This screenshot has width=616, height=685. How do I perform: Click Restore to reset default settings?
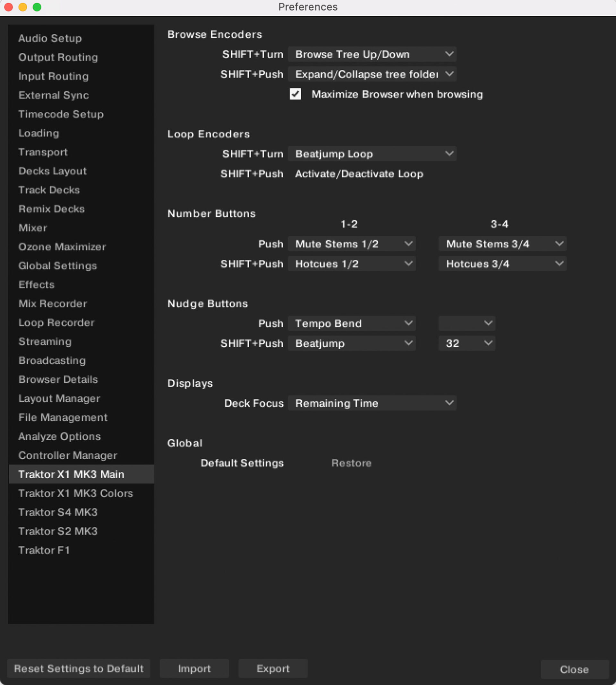[x=351, y=463]
